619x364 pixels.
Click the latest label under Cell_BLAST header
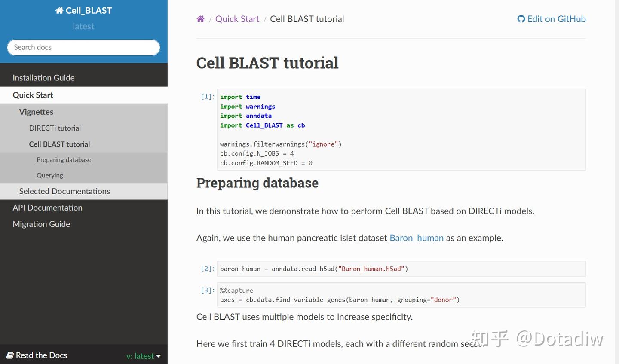click(83, 26)
